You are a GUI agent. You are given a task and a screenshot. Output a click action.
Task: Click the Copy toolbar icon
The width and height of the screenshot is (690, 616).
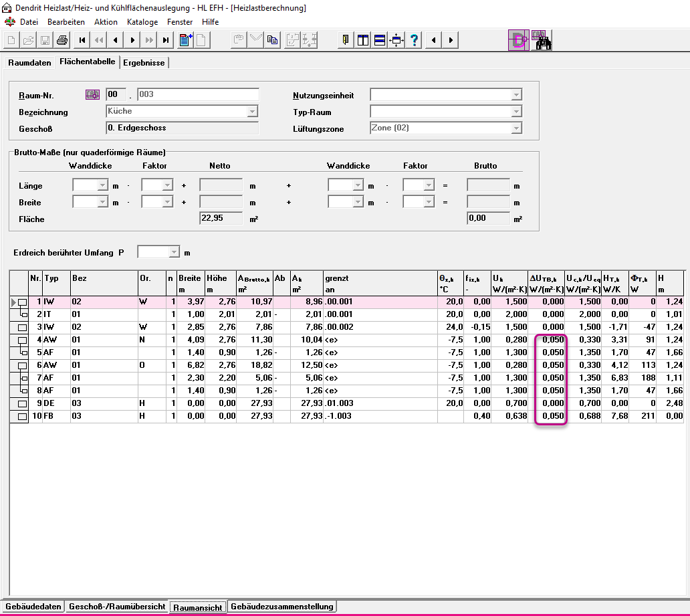(272, 41)
